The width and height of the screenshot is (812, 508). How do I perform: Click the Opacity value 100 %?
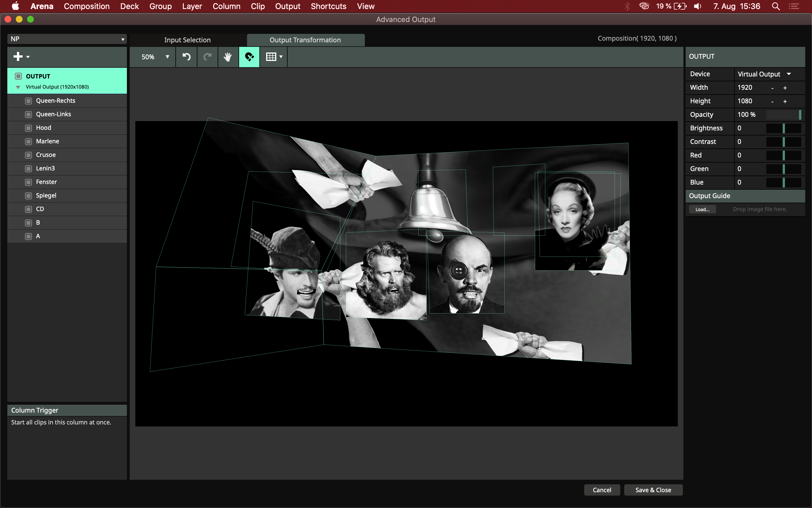pyautogui.click(x=746, y=115)
